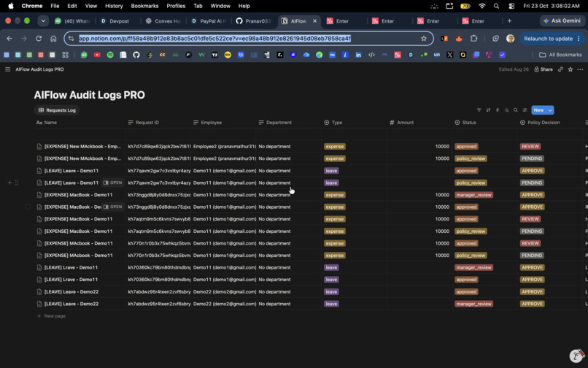Click manager_review status in the expense row

click(x=473, y=195)
